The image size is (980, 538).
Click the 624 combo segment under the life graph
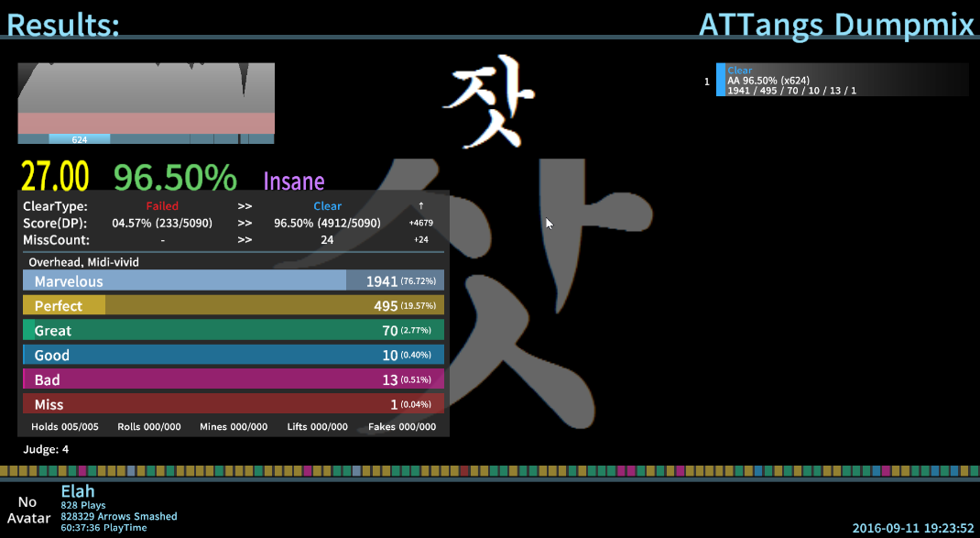point(79,139)
